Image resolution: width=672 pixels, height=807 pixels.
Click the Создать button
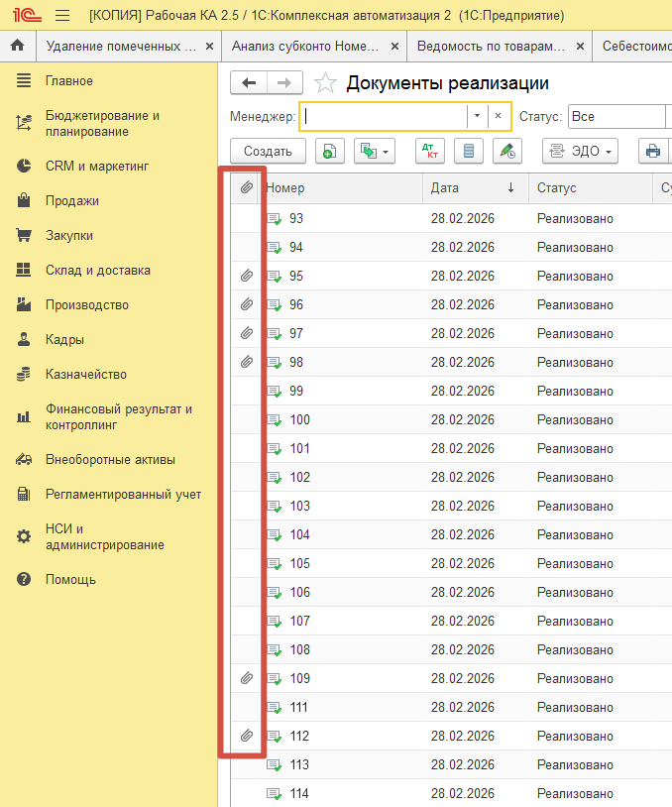tap(268, 152)
